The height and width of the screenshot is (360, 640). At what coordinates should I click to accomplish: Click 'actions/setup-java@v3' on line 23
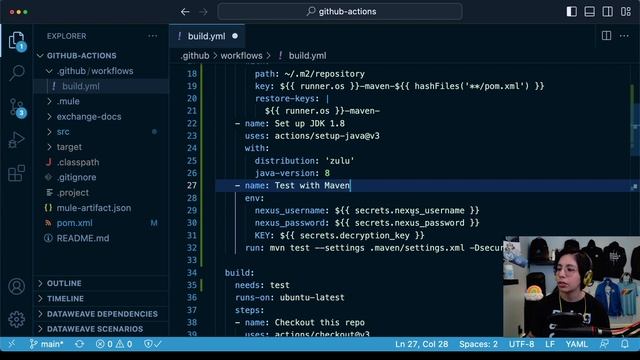327,136
